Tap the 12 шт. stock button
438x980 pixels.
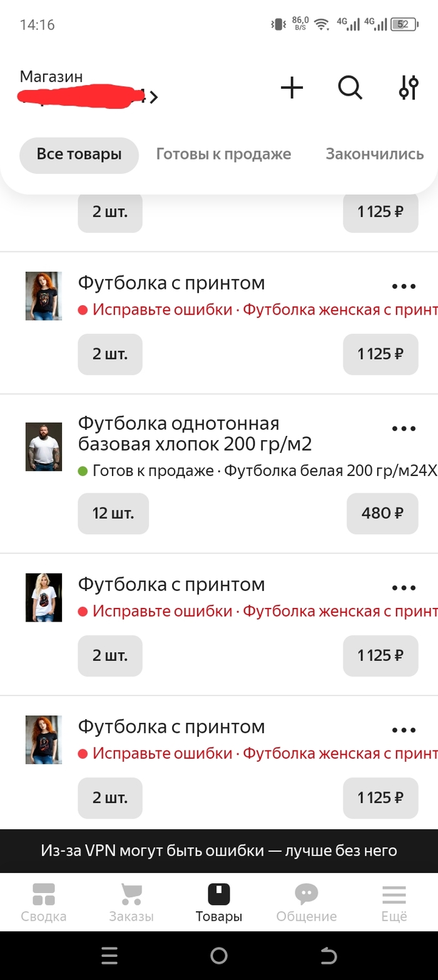pos(113,513)
